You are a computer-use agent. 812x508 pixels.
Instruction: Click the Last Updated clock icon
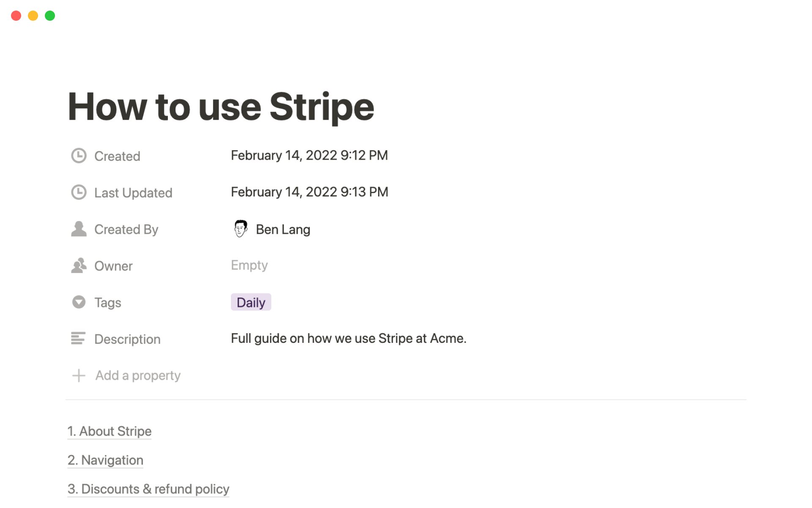[79, 193]
